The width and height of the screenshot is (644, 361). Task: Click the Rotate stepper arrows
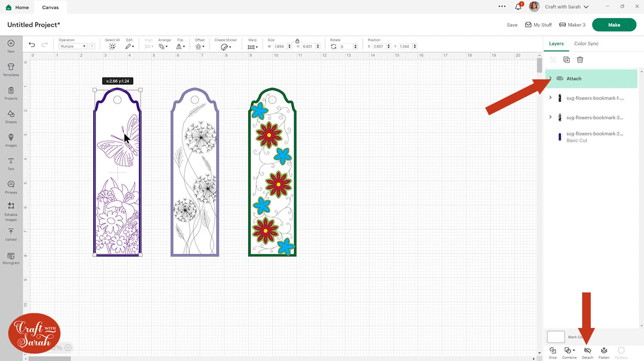point(355,46)
